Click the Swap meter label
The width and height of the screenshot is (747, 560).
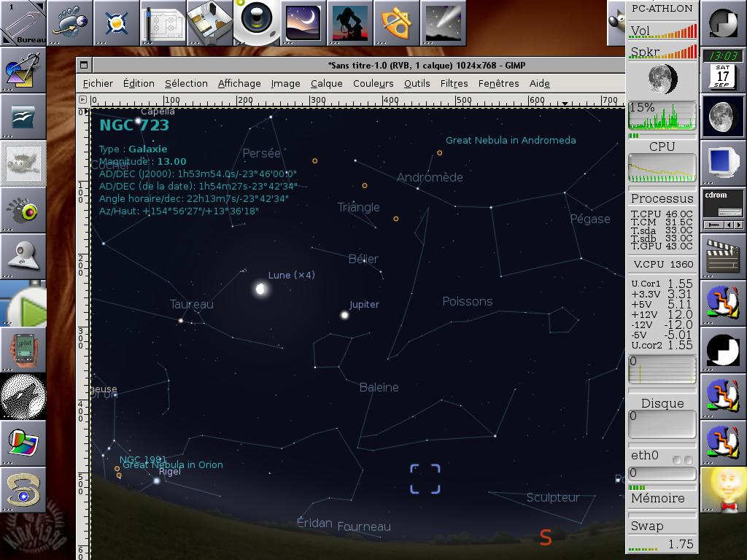click(647, 526)
